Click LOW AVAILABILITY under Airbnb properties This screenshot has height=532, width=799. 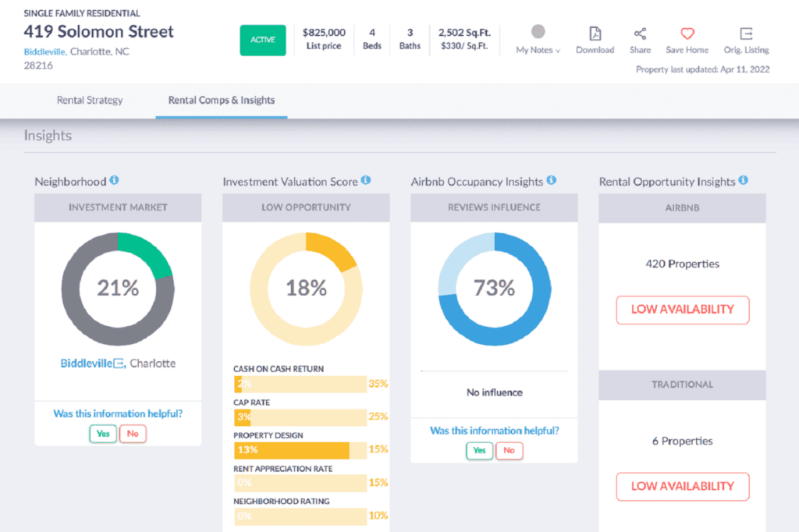click(x=682, y=310)
